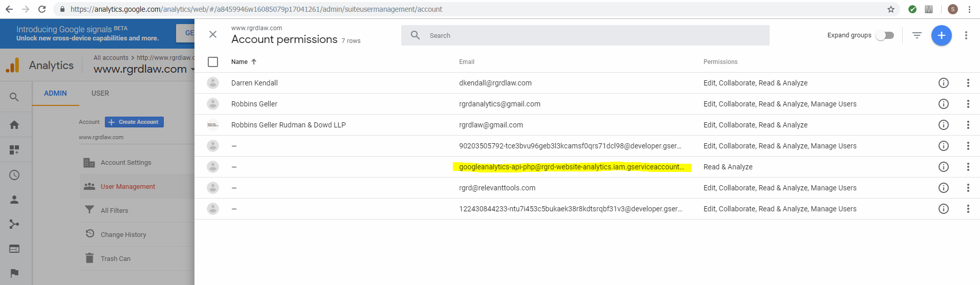Close the Account permissions panel
Viewport: 980px width, 285px height.
[x=213, y=34]
